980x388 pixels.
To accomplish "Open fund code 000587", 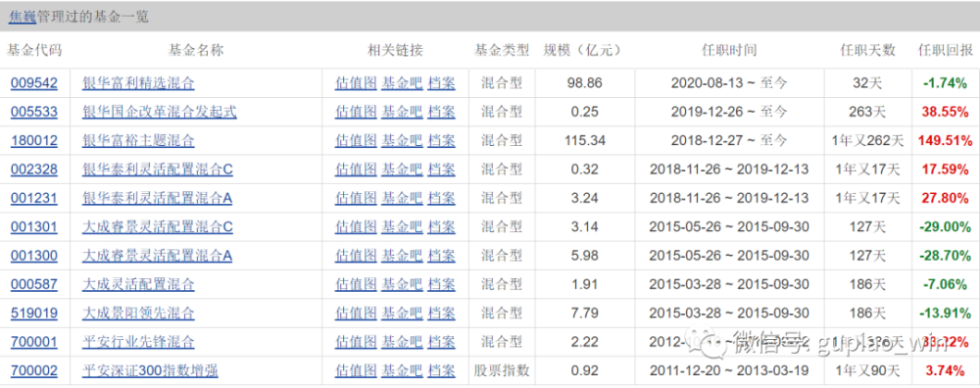I will tap(33, 285).
